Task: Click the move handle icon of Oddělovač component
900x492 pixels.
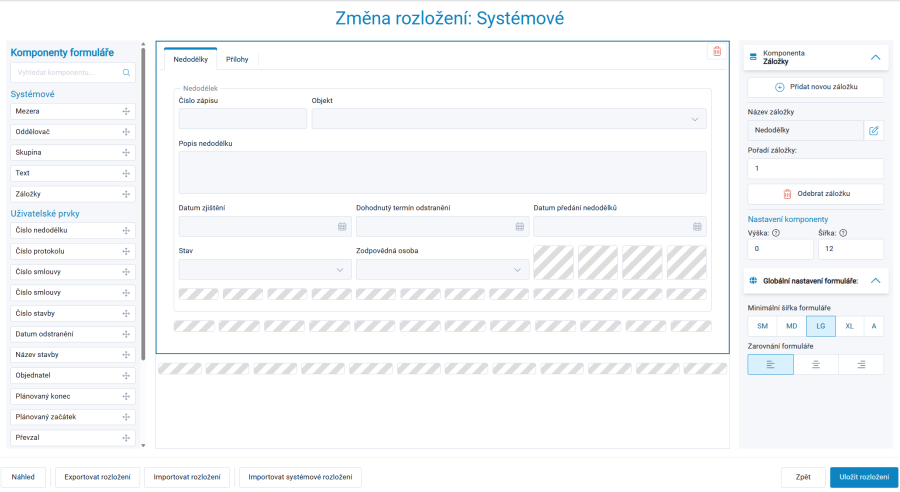Action: tap(126, 132)
